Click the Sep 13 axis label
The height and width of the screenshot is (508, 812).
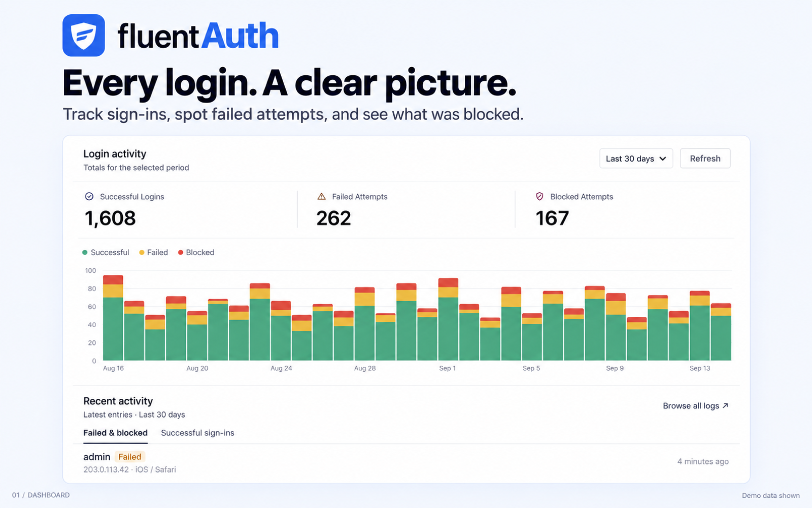coord(700,368)
